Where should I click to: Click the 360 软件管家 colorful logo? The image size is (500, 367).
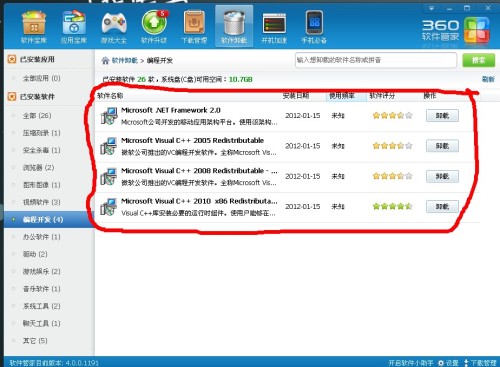(477, 30)
